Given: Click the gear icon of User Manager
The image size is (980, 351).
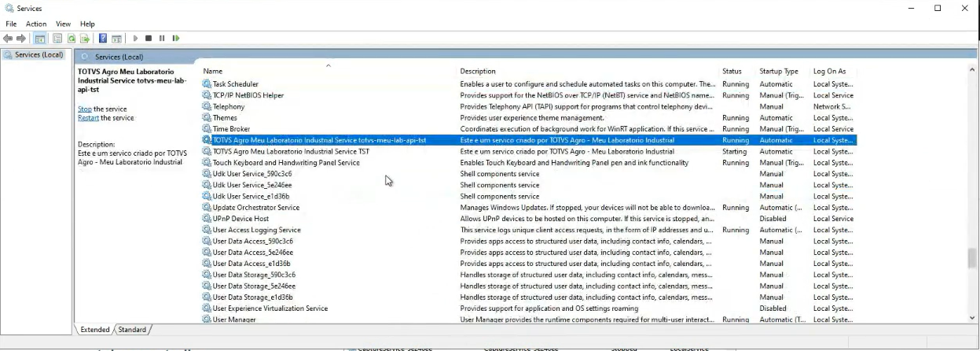Looking at the screenshot, I should (207, 320).
